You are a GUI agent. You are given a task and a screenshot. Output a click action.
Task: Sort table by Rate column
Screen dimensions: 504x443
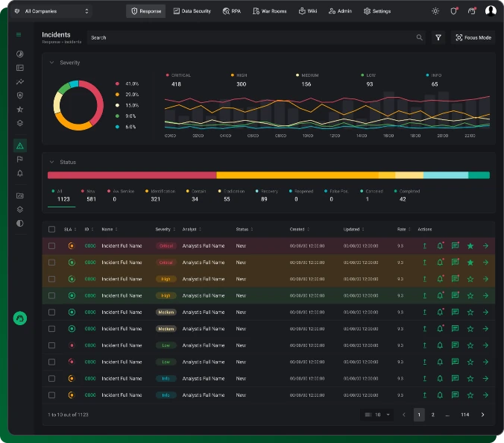coord(404,229)
